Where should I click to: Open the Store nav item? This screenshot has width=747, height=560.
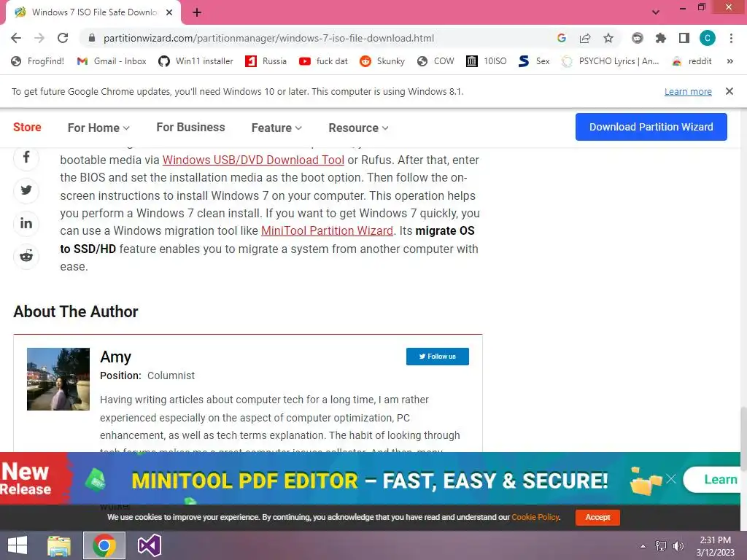pos(27,127)
